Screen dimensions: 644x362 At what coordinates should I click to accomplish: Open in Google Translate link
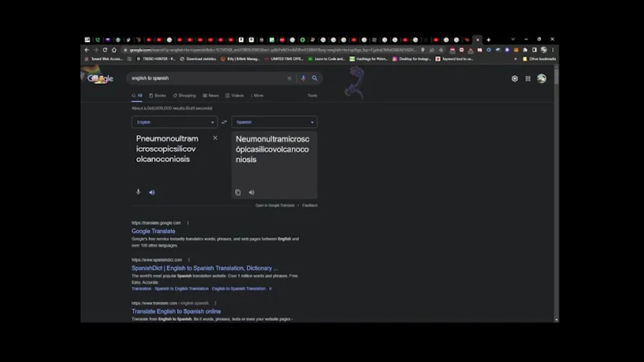(x=275, y=205)
